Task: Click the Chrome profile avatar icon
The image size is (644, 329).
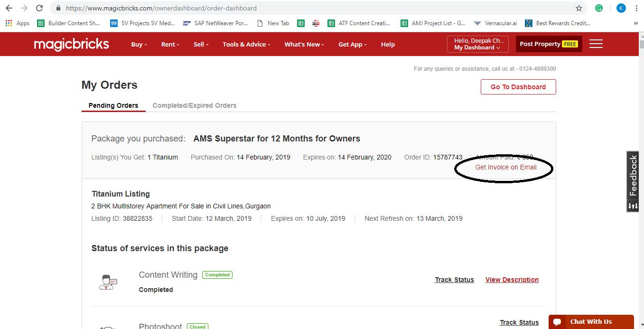Action: (x=621, y=8)
